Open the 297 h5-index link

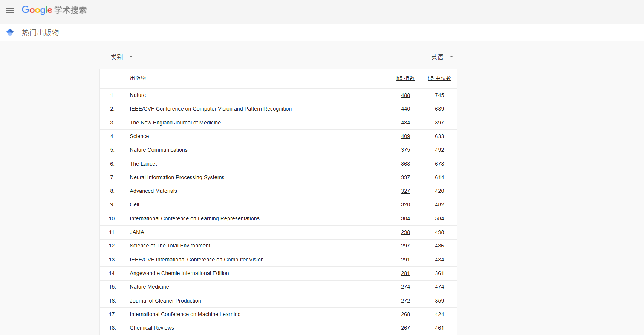pyautogui.click(x=405, y=246)
